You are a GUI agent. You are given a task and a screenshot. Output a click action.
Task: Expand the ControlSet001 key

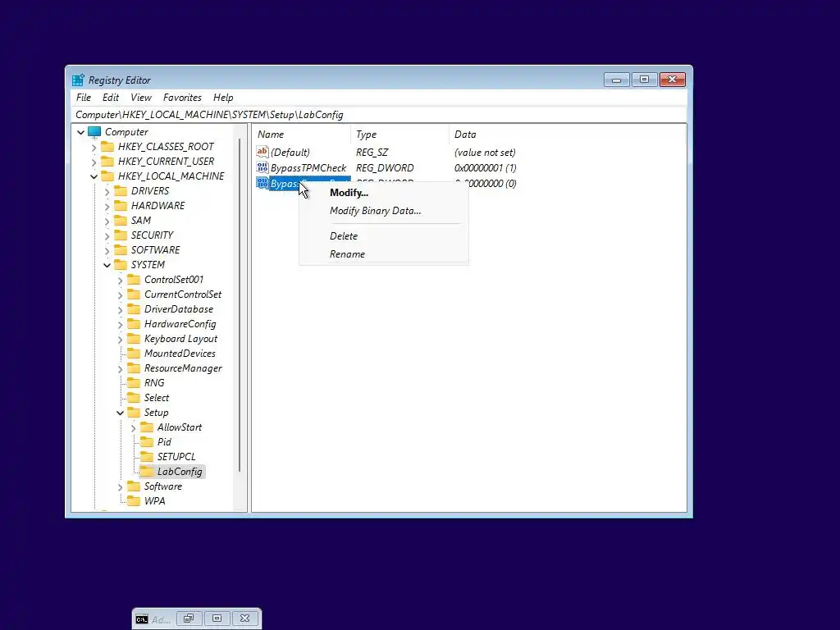(x=120, y=280)
